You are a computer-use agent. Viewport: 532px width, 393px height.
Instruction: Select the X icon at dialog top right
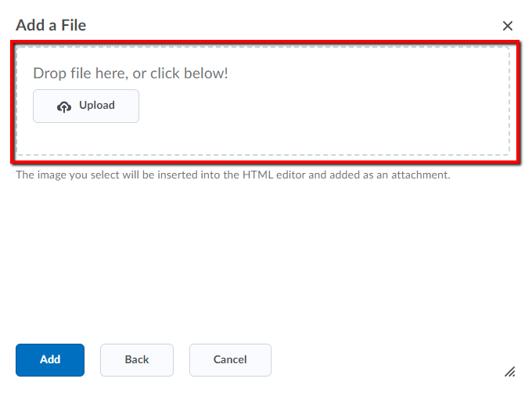point(508,26)
